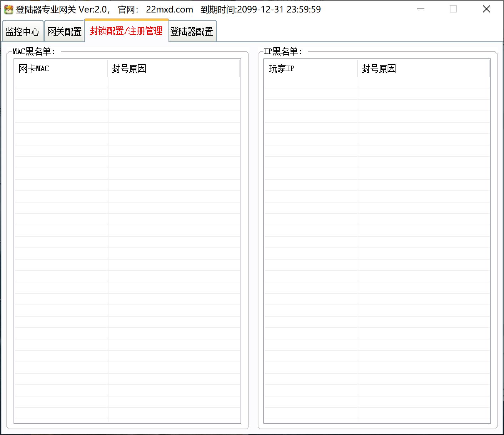Click the title text 22mxd.com

170,10
